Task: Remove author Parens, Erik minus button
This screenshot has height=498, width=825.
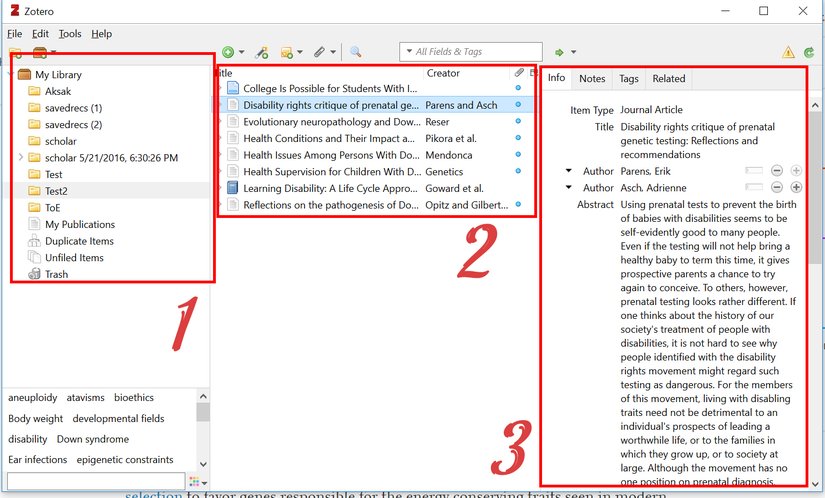Action: 777,170
